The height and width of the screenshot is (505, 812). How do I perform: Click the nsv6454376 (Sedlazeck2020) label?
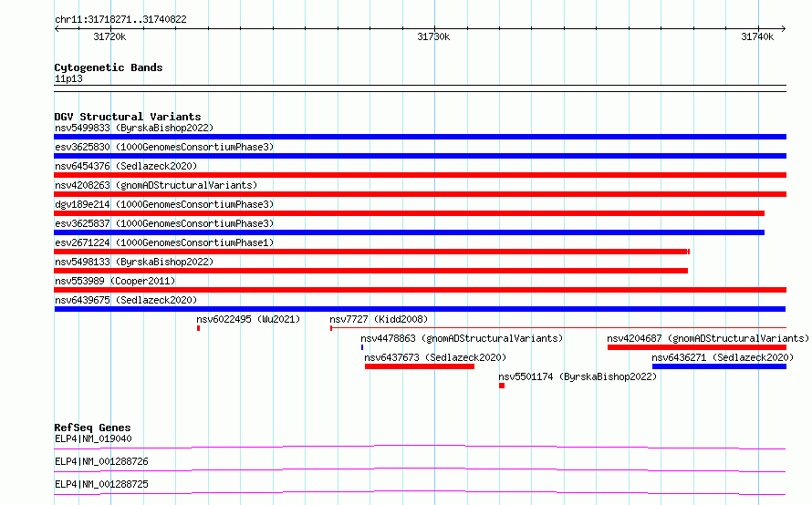126,166
